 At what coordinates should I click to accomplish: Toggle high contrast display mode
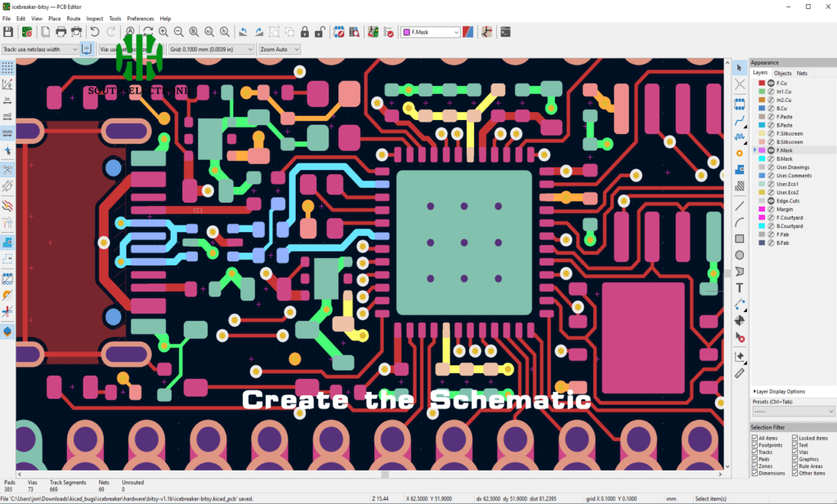pos(468,32)
